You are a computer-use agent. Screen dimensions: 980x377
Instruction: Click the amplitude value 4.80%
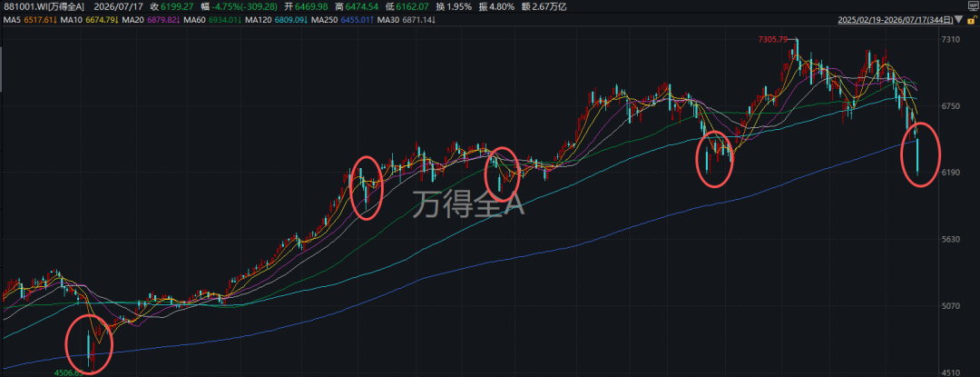coord(503,8)
